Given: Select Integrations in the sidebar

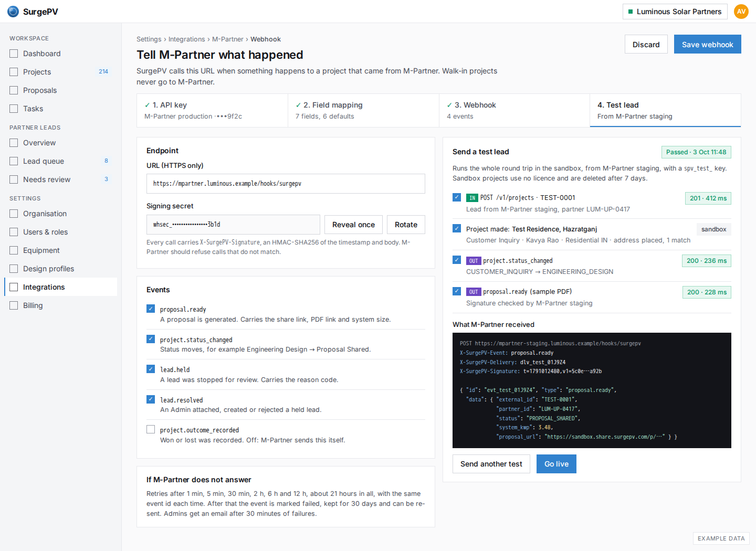Looking at the screenshot, I should [61, 287].
